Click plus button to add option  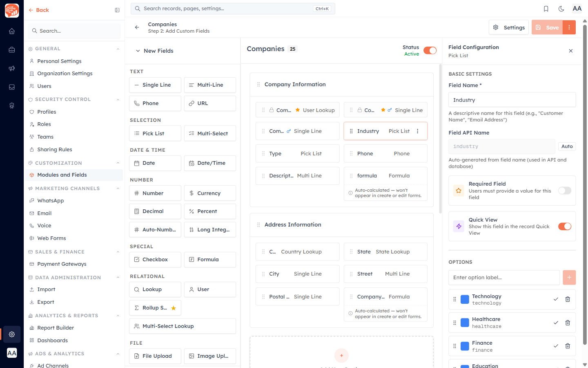point(569,277)
